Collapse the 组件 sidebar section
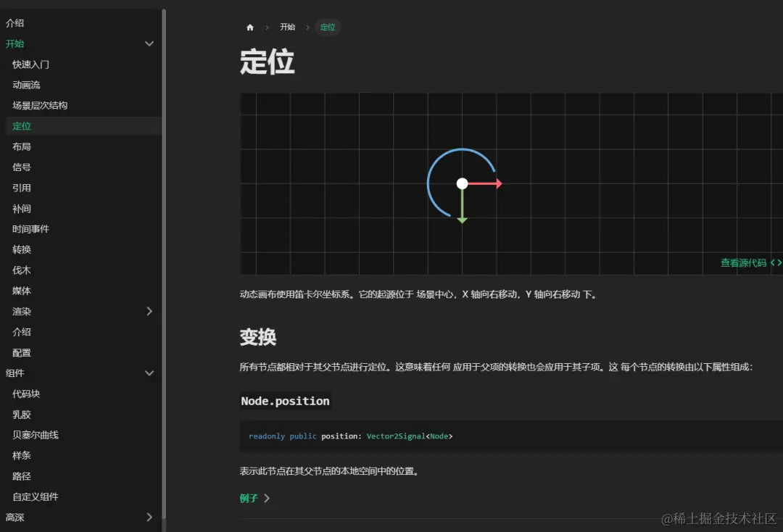This screenshot has width=783, height=532. (x=149, y=373)
